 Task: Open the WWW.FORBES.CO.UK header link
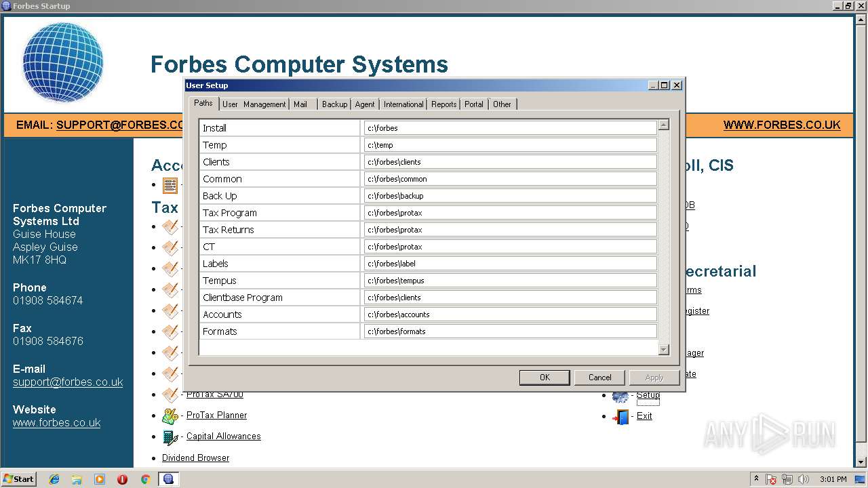click(x=782, y=125)
